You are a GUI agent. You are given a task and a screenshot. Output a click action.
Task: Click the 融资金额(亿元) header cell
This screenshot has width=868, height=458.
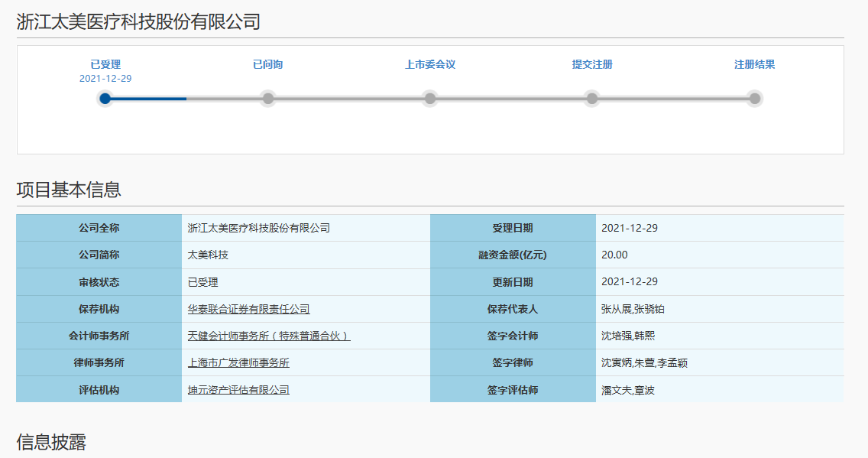(x=513, y=255)
